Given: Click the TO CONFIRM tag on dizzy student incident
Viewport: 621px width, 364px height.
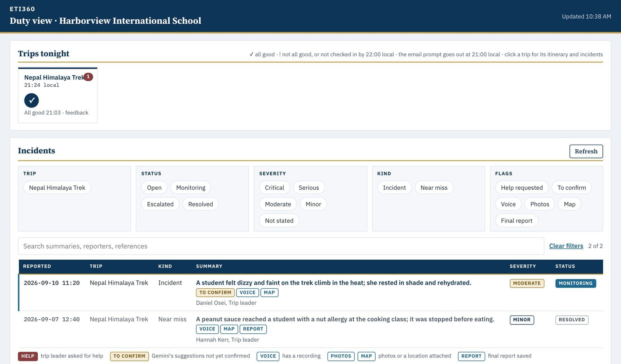Looking at the screenshot, I should [x=215, y=293].
